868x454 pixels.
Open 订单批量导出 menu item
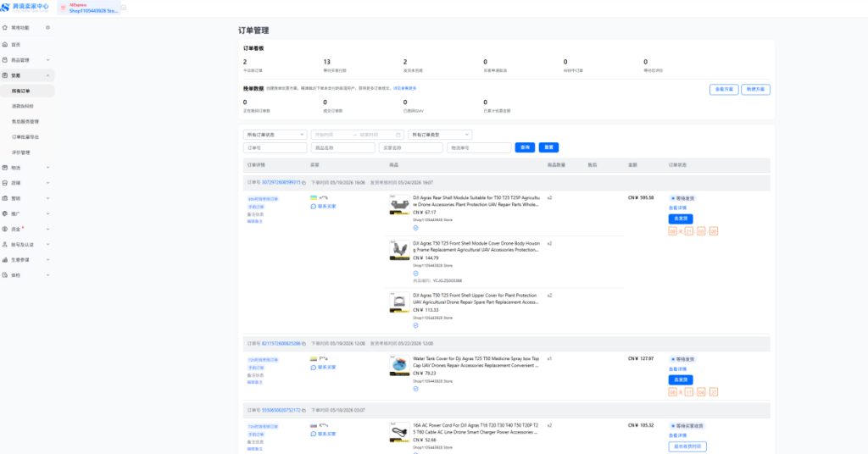click(x=25, y=137)
